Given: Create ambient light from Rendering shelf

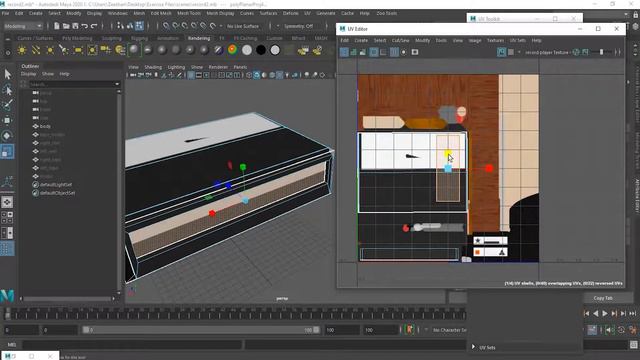Looking at the screenshot, I should (22, 50).
